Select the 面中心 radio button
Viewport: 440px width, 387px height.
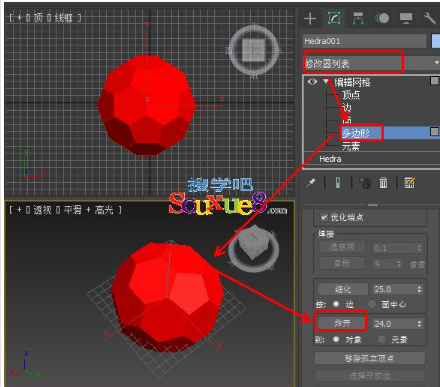(372, 304)
